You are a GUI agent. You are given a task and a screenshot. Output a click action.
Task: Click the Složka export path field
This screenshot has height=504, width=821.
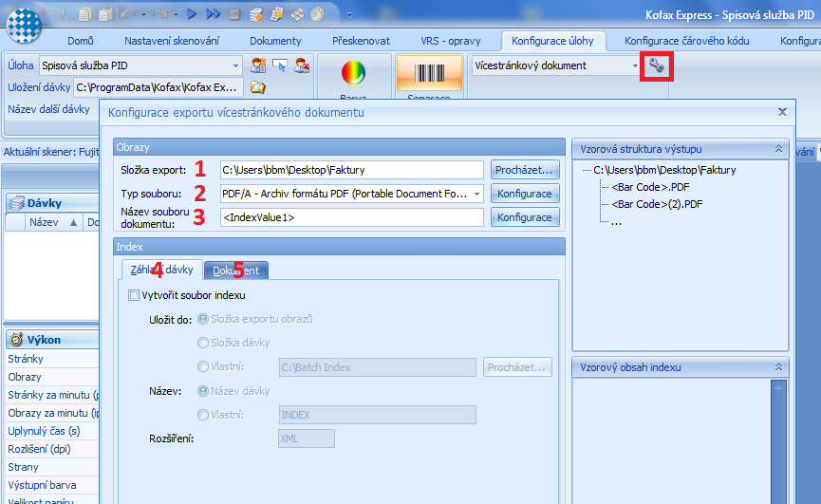pyautogui.click(x=352, y=170)
